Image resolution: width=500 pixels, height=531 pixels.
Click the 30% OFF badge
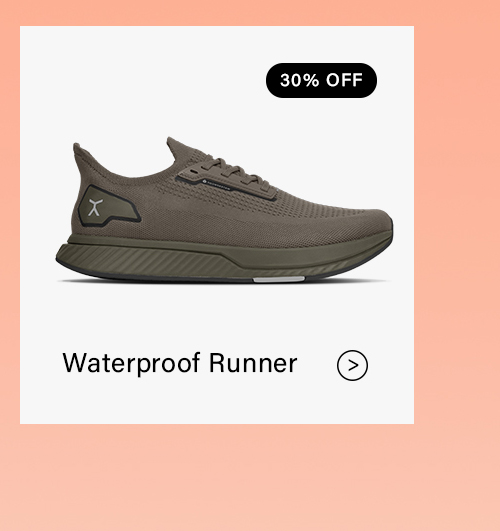pos(321,80)
